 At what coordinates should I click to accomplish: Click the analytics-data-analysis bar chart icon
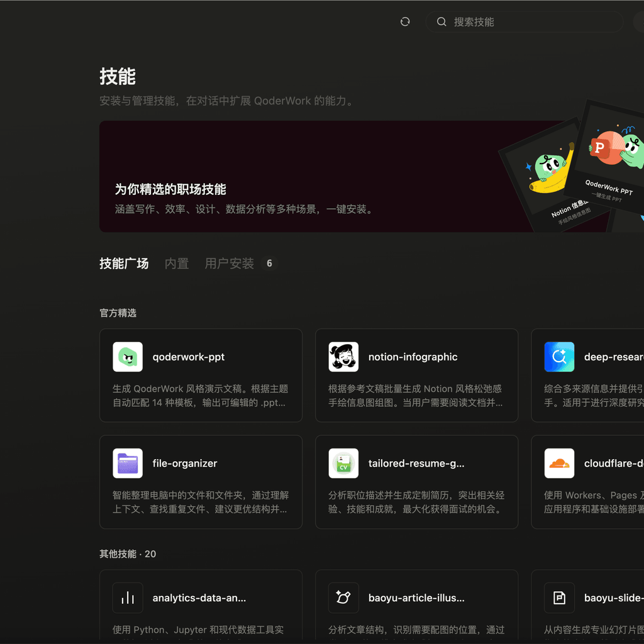tap(128, 597)
